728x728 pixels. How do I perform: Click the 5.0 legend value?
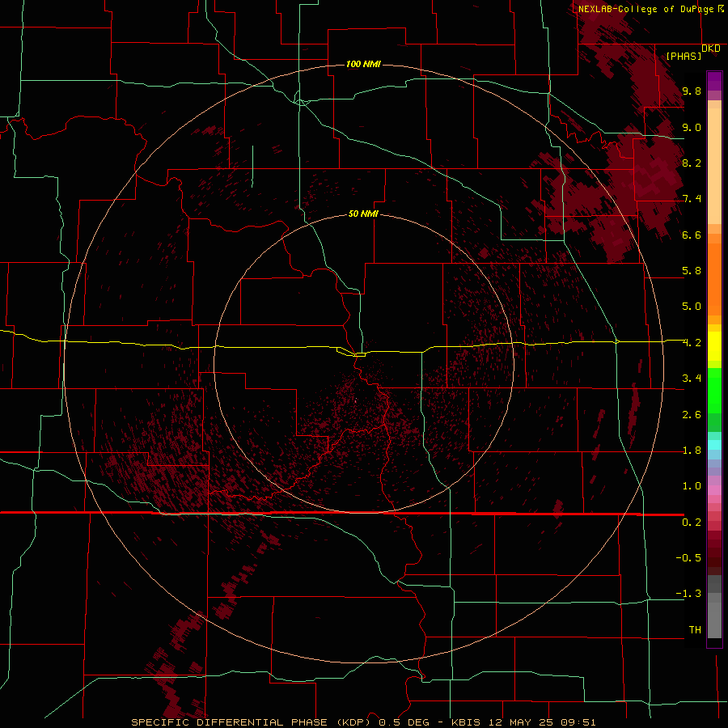(x=692, y=307)
